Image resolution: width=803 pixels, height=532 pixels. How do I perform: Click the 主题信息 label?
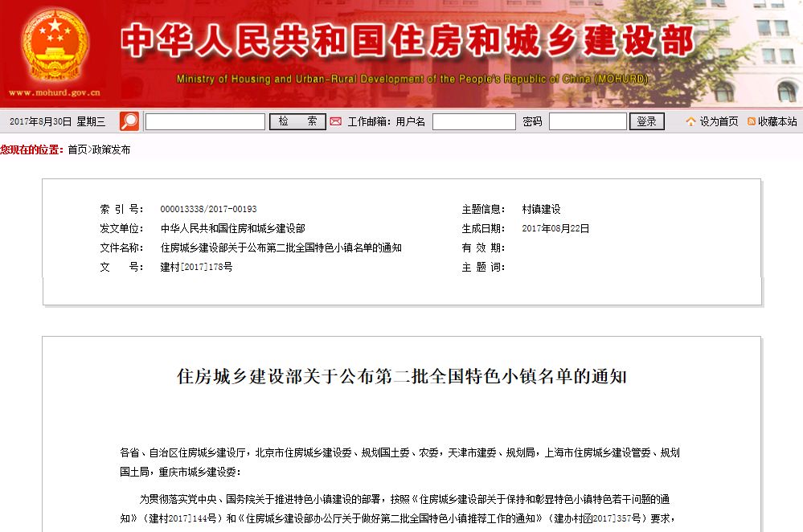[x=483, y=209]
